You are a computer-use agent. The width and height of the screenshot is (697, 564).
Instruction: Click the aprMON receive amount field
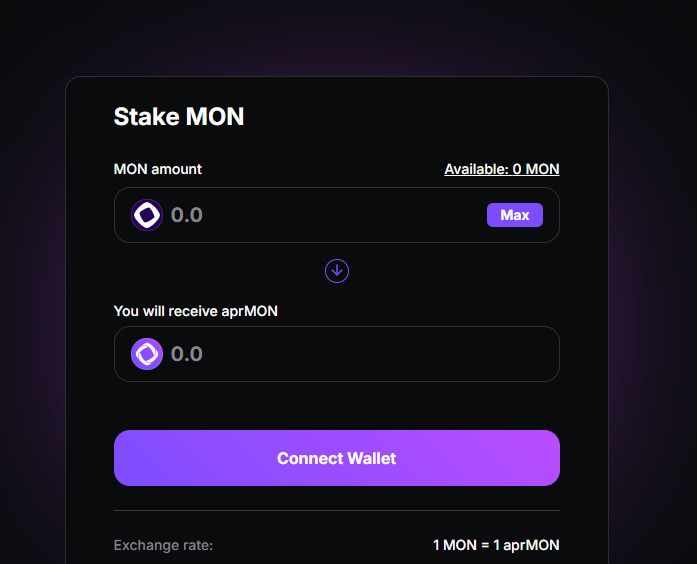point(350,354)
